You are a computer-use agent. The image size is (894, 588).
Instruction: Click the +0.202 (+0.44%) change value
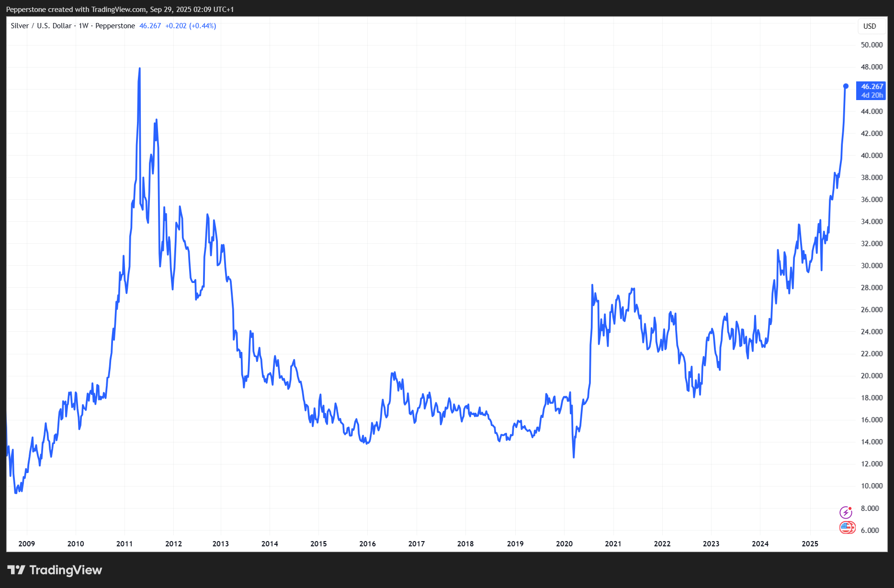coord(191,26)
